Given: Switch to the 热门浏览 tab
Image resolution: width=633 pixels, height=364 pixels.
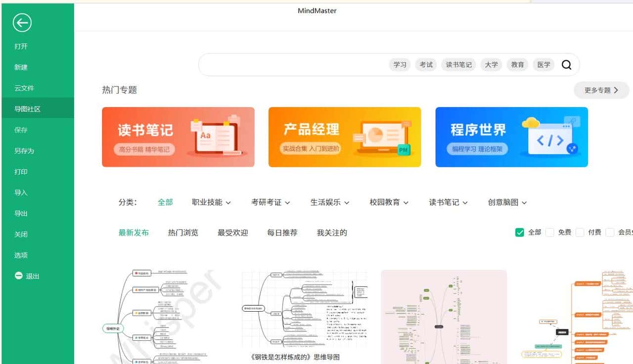Looking at the screenshot, I should (183, 232).
